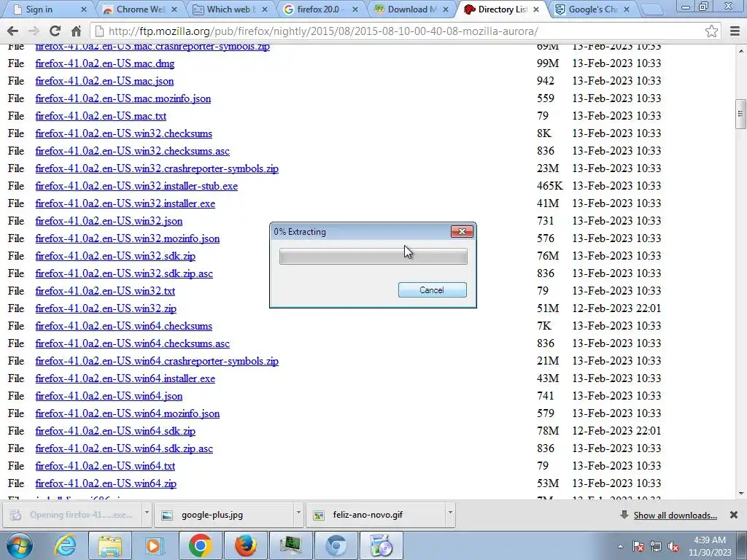The height and width of the screenshot is (560, 747).
Task: Open firefox-41.0a2.en-US.mac.dmg link
Action: click(x=105, y=64)
